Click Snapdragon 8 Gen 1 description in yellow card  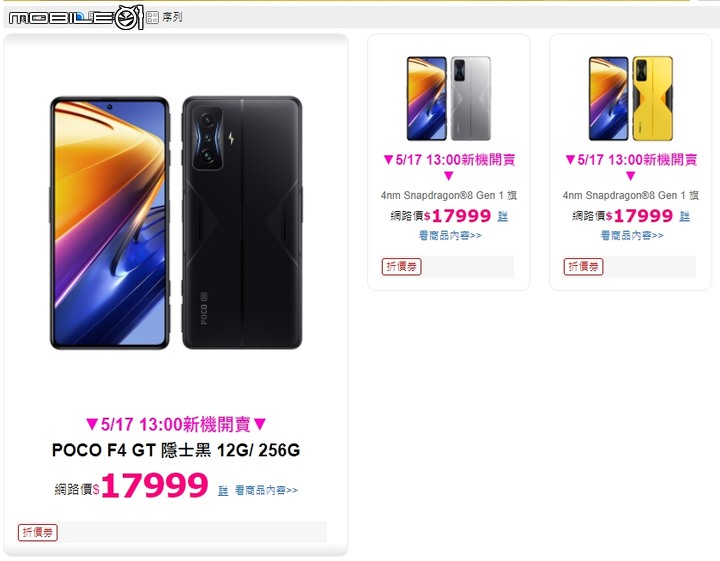(630, 196)
